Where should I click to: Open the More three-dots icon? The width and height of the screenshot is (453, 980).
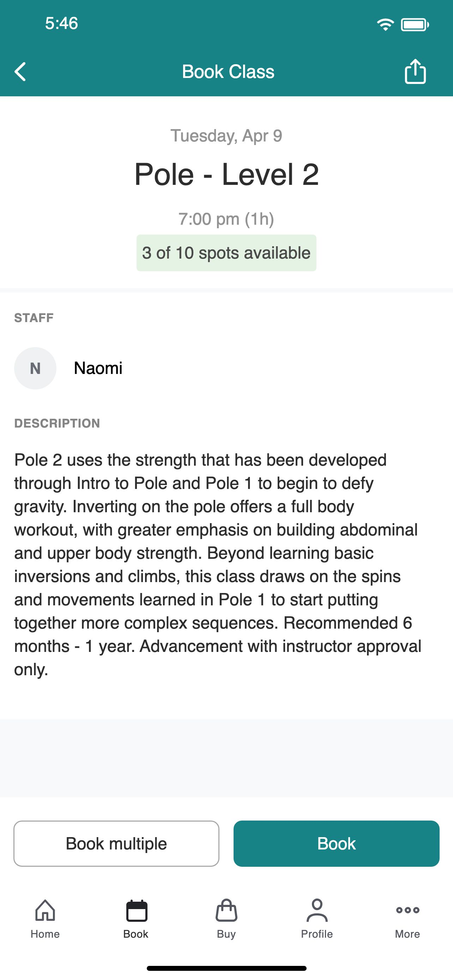pos(407,910)
